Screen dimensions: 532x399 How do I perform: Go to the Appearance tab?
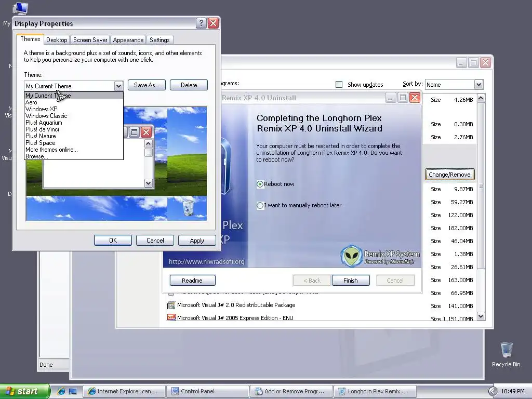pyautogui.click(x=128, y=39)
